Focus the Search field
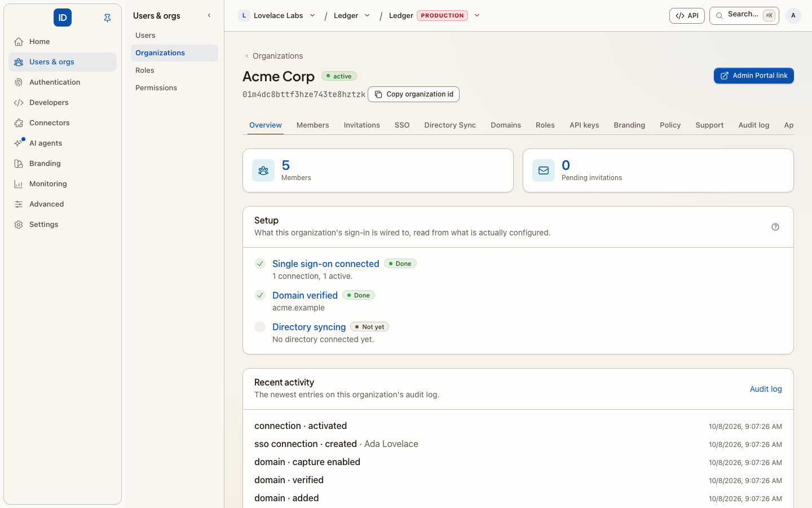Image resolution: width=812 pixels, height=508 pixels. click(744, 16)
